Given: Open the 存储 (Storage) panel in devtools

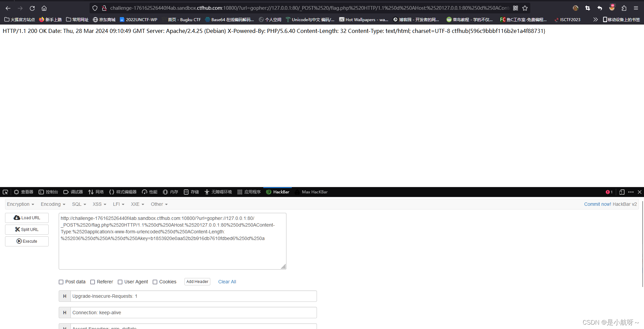Looking at the screenshot, I should pos(191,192).
